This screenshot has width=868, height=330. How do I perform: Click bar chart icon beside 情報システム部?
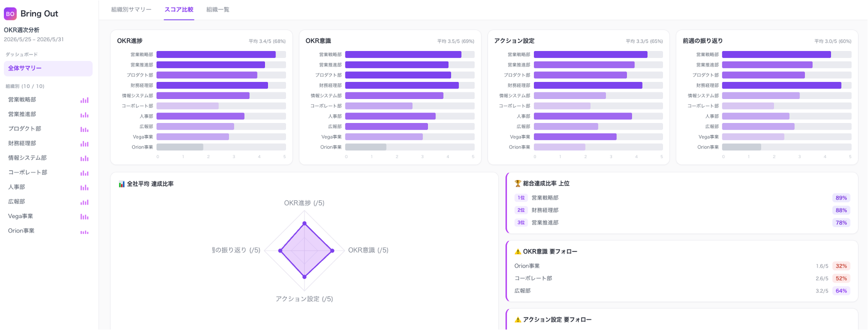point(84,158)
